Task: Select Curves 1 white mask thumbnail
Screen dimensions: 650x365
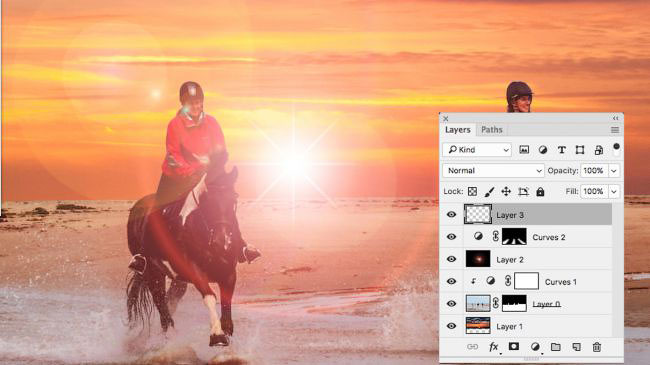Action: point(526,281)
